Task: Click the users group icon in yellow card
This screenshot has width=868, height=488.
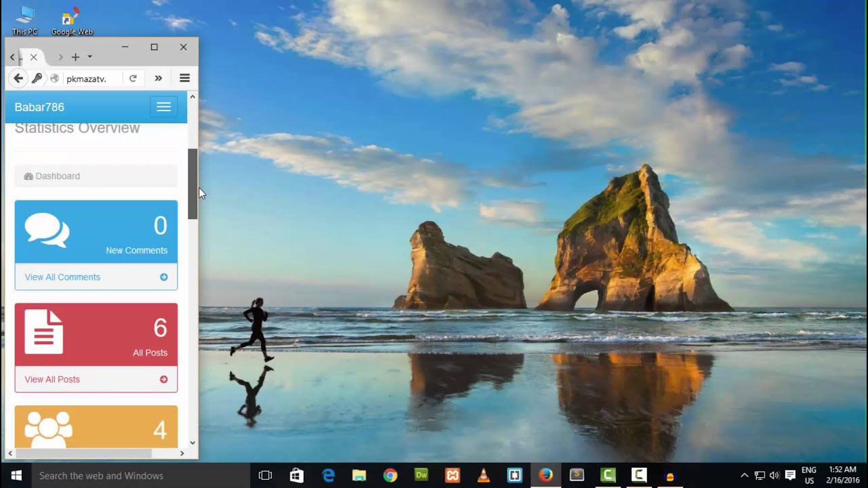Action: (48, 429)
